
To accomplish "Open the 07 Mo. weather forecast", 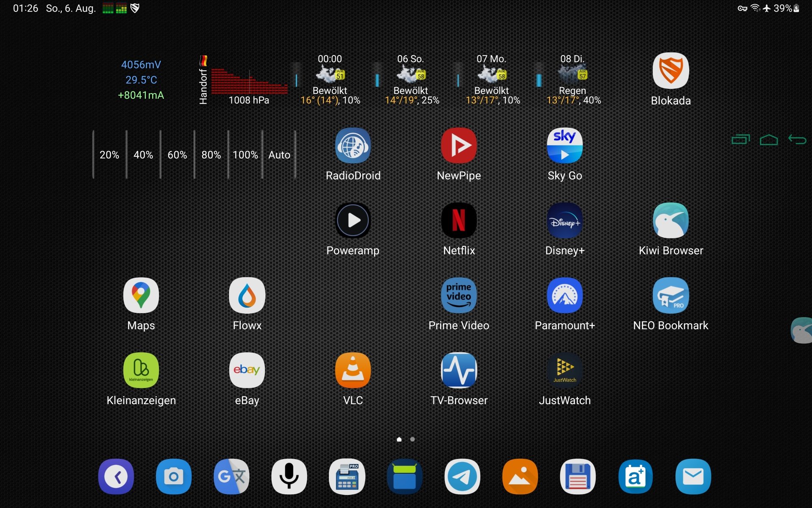I will click(x=492, y=80).
